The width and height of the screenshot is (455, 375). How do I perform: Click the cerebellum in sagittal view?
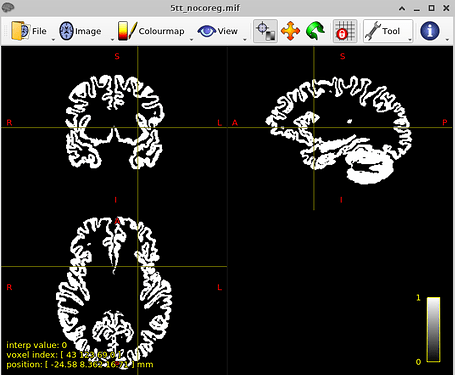pos(368,166)
